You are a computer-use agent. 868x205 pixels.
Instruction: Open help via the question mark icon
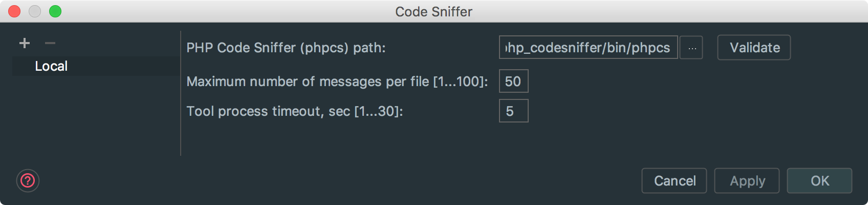[x=28, y=180]
